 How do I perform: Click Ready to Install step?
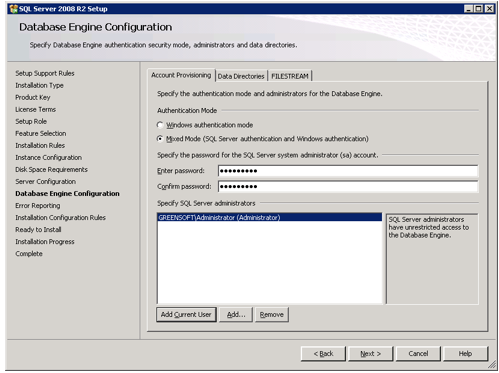click(38, 229)
